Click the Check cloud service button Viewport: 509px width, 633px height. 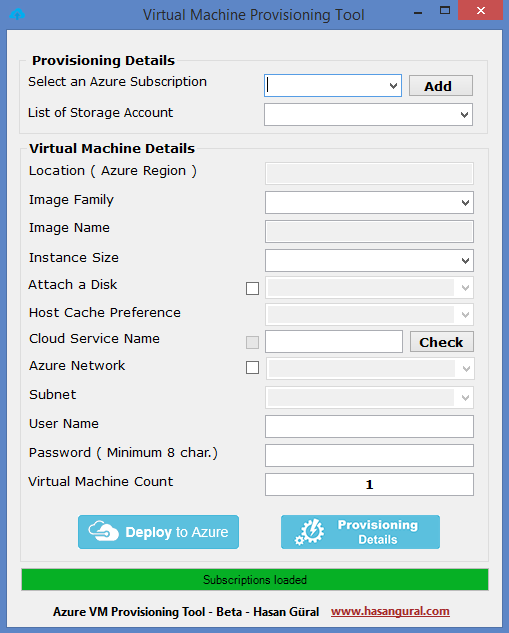442,342
